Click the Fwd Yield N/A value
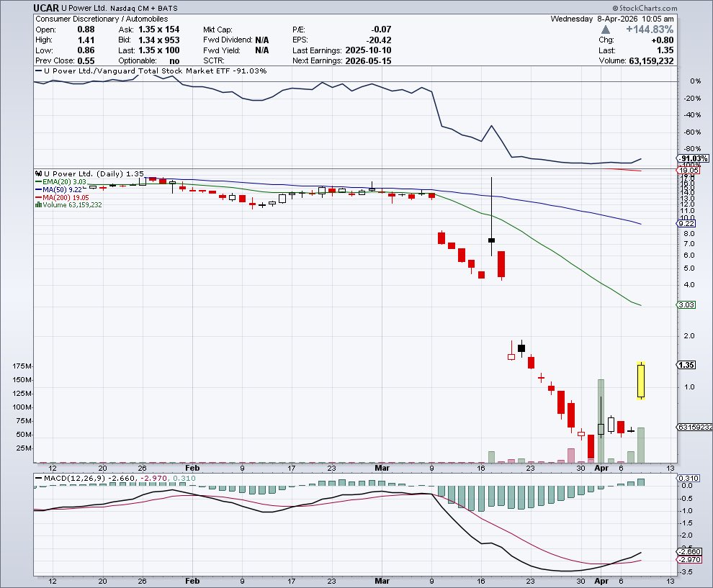Screen dimensions: 713x588 click(x=262, y=50)
